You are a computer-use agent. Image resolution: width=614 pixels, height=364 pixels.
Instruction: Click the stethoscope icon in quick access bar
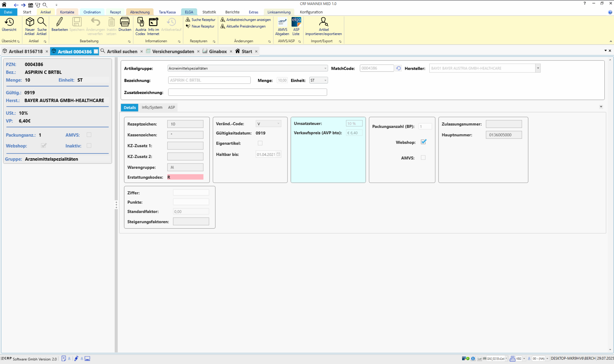click(x=38, y=5)
